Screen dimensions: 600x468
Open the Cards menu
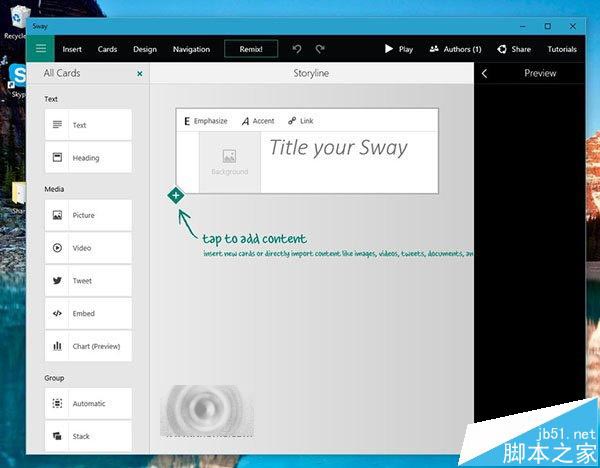pyautogui.click(x=107, y=49)
